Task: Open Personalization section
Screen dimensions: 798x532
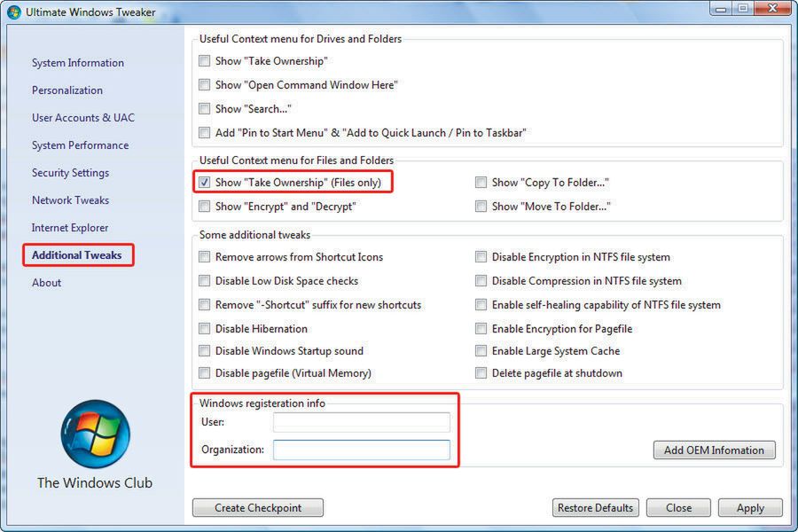Action: point(67,90)
